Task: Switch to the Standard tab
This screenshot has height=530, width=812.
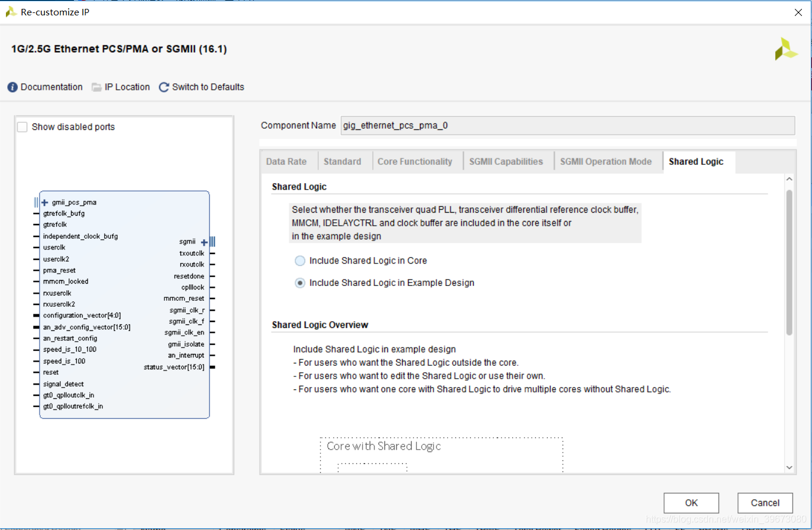Action: (x=342, y=161)
